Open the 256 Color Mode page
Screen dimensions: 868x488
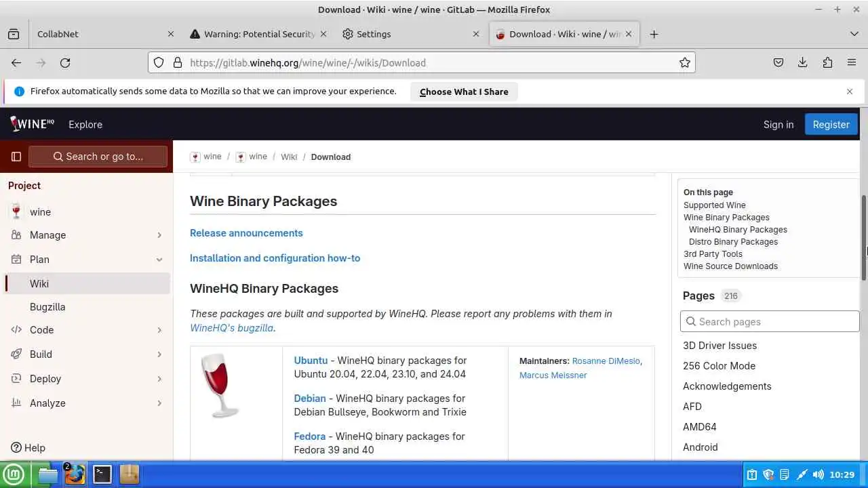719,365
